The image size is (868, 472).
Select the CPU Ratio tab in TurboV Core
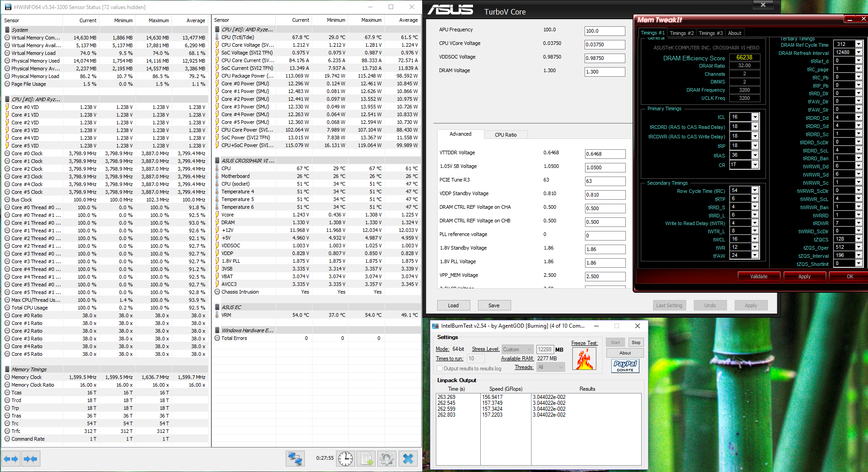click(506, 135)
